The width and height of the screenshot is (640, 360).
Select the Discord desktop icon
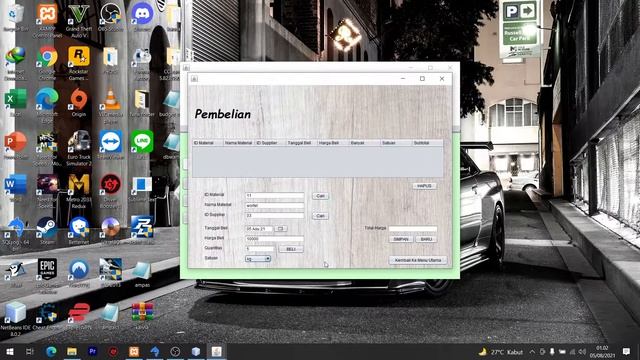[142, 17]
